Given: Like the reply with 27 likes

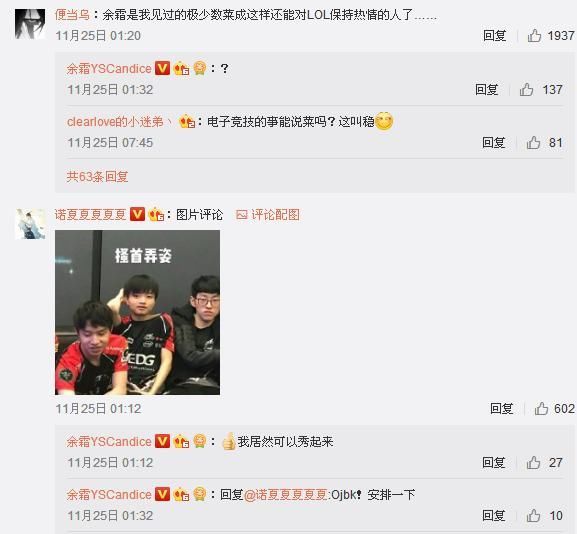Looking at the screenshot, I should (x=534, y=462).
